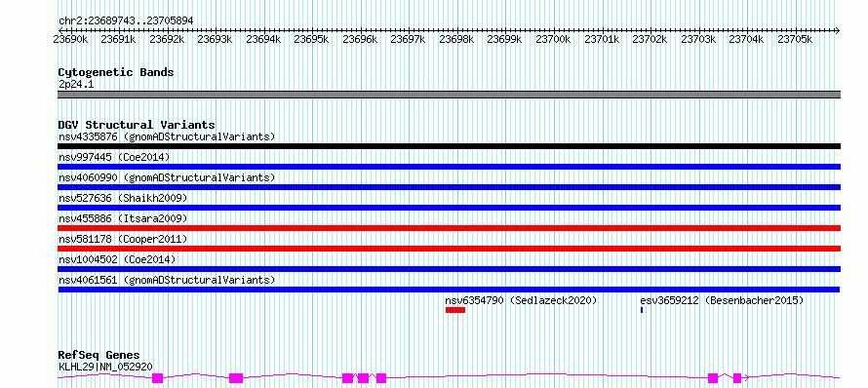Click the nsv4060990 (gnomADStructuralVariants) label
The height and width of the screenshot is (388, 868).
tap(167, 177)
